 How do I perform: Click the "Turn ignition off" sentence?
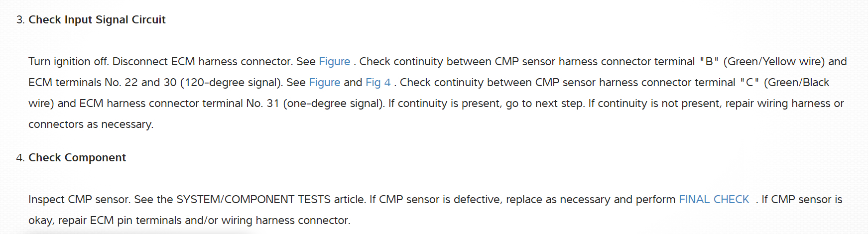[x=68, y=61]
